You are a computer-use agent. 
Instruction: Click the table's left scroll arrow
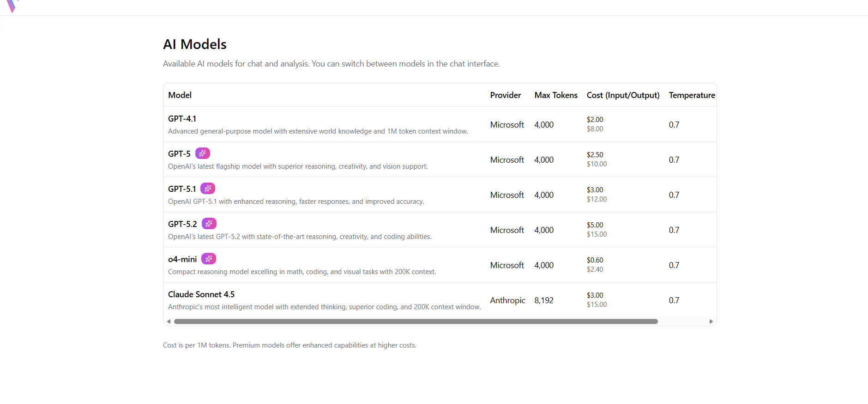point(169,321)
